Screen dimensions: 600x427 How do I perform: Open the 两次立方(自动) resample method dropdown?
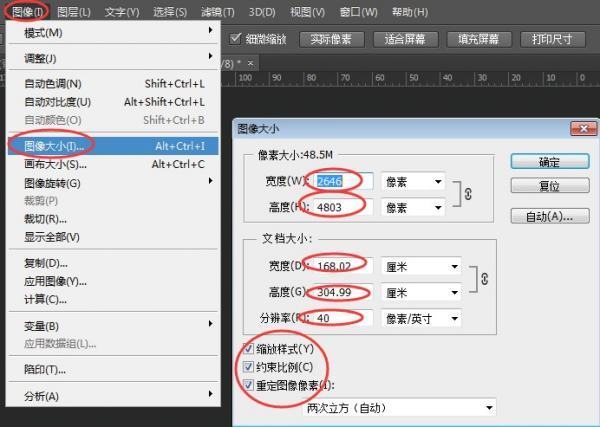(399, 408)
